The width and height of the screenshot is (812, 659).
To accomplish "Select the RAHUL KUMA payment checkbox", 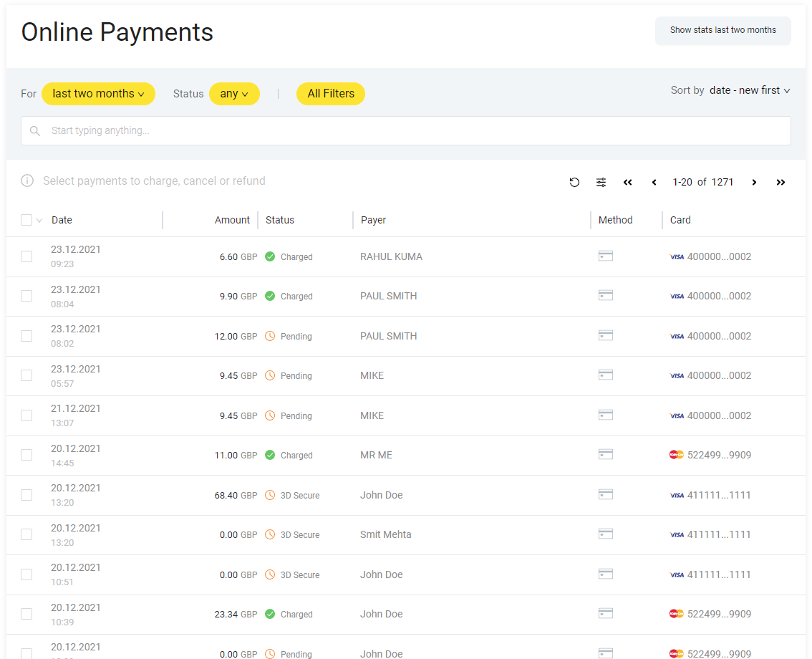I will (26, 256).
